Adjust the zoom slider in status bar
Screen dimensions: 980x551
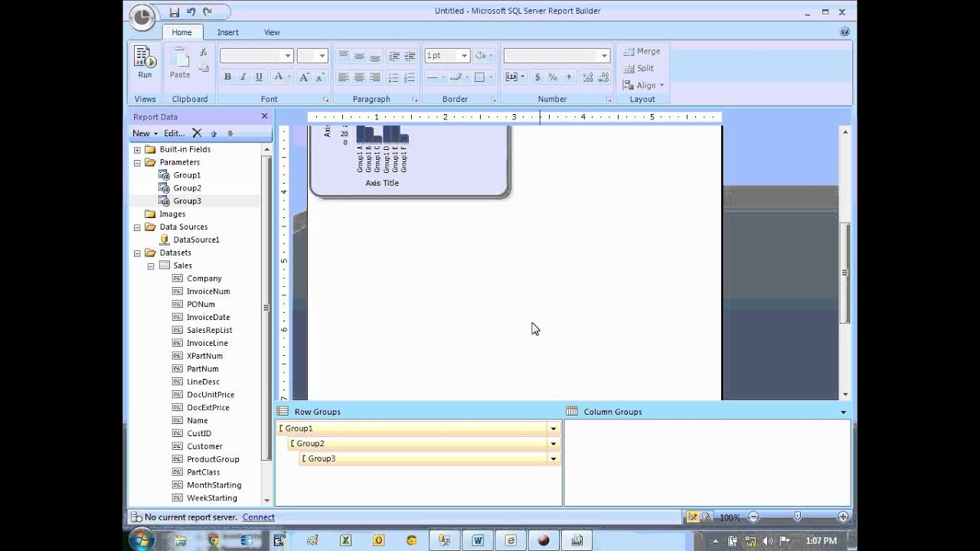pyautogui.click(x=798, y=517)
